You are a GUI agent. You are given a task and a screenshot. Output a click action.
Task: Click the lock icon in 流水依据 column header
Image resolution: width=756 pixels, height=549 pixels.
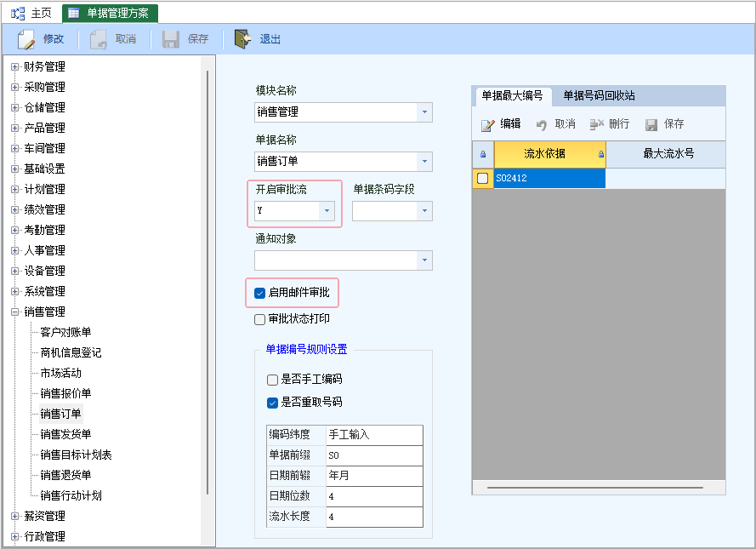tap(600, 154)
